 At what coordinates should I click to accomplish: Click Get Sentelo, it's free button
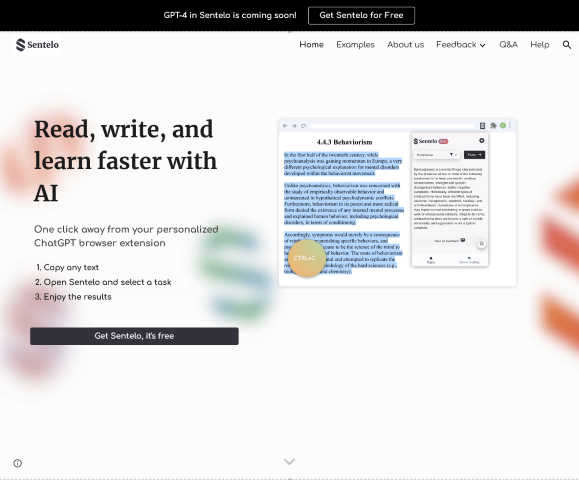134,336
